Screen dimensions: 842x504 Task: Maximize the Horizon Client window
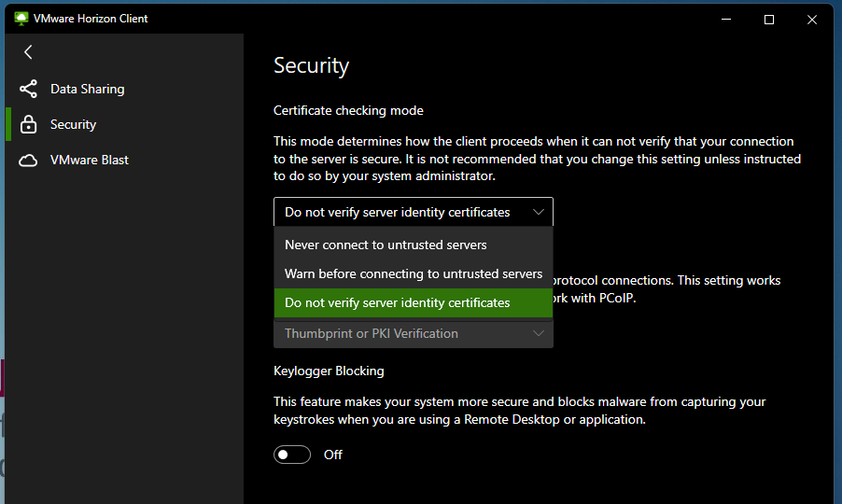click(769, 19)
